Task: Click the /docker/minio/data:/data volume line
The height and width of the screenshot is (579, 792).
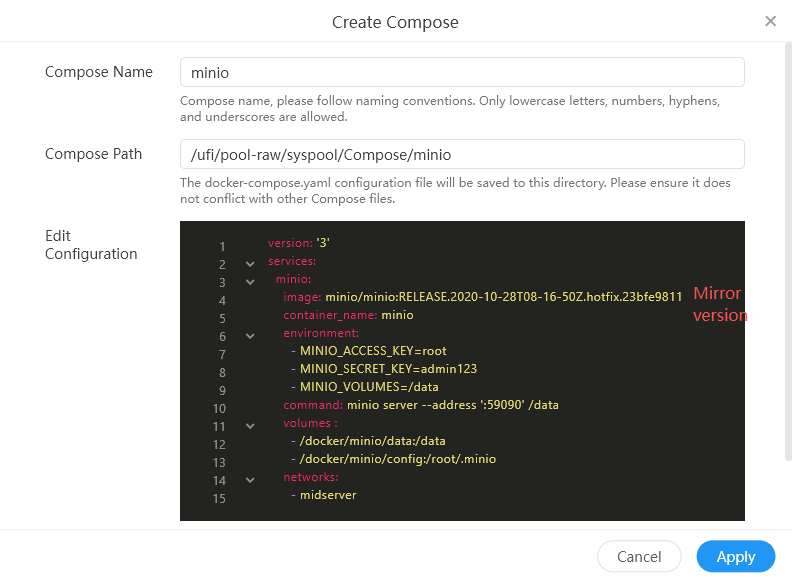Action: pos(368,441)
